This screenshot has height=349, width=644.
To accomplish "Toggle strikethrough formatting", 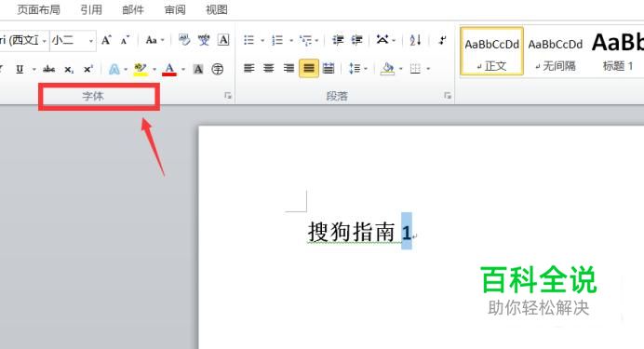I will (49, 69).
